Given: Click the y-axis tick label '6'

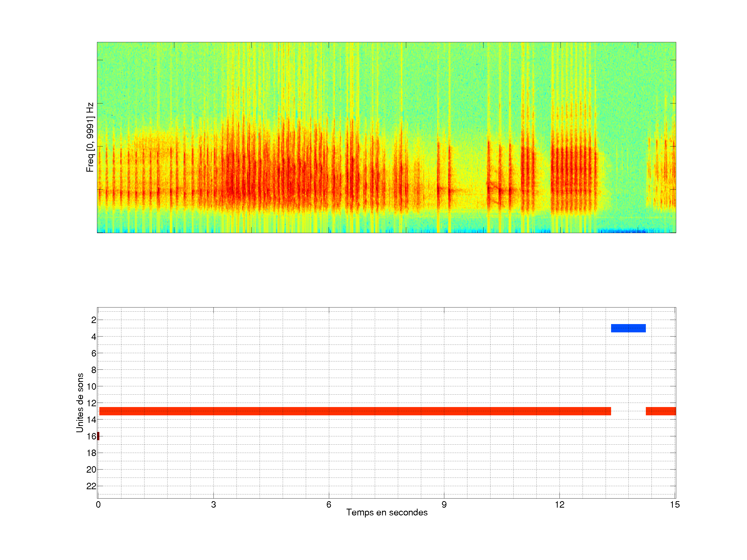Looking at the screenshot, I should point(94,353).
